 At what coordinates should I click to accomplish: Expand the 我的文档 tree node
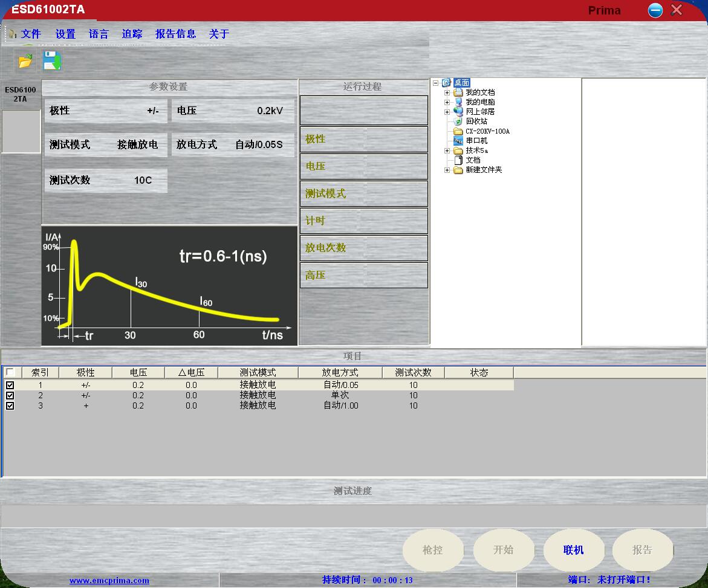447,92
